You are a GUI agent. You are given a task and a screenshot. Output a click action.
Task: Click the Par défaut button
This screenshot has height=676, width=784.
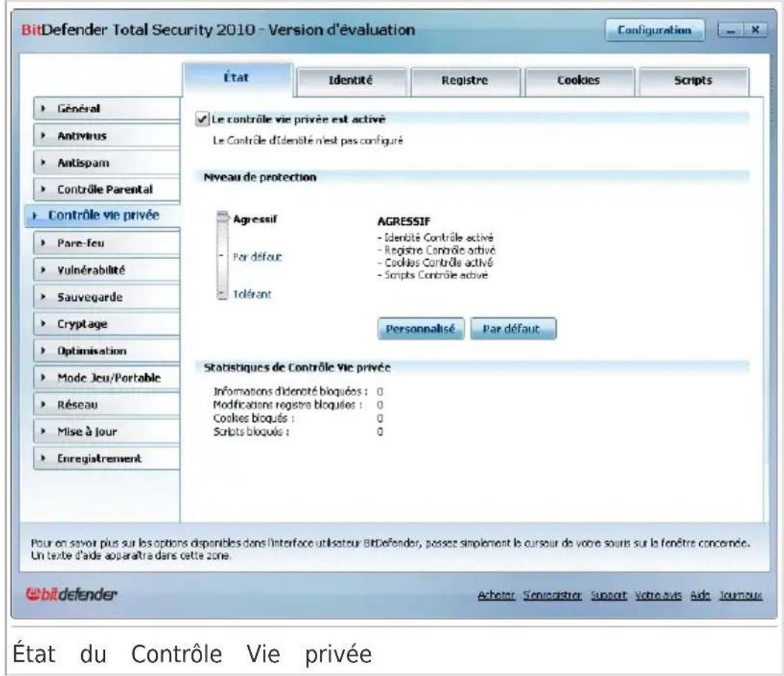513,329
